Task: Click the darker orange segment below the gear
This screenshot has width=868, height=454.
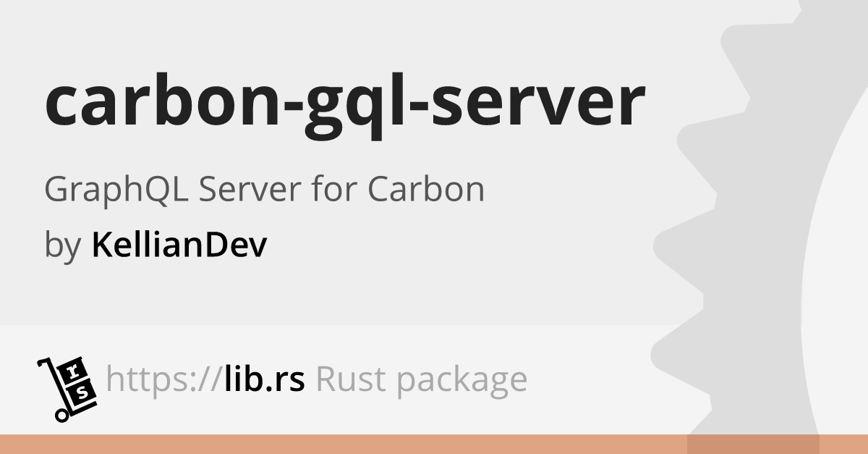Action: tap(753, 444)
